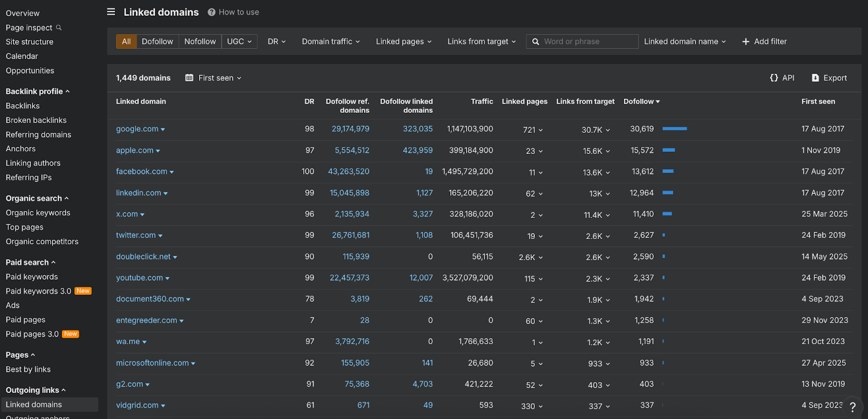Expand linked pages 2.6K for doubleclick.net
This screenshot has height=419, width=868.
(531, 257)
